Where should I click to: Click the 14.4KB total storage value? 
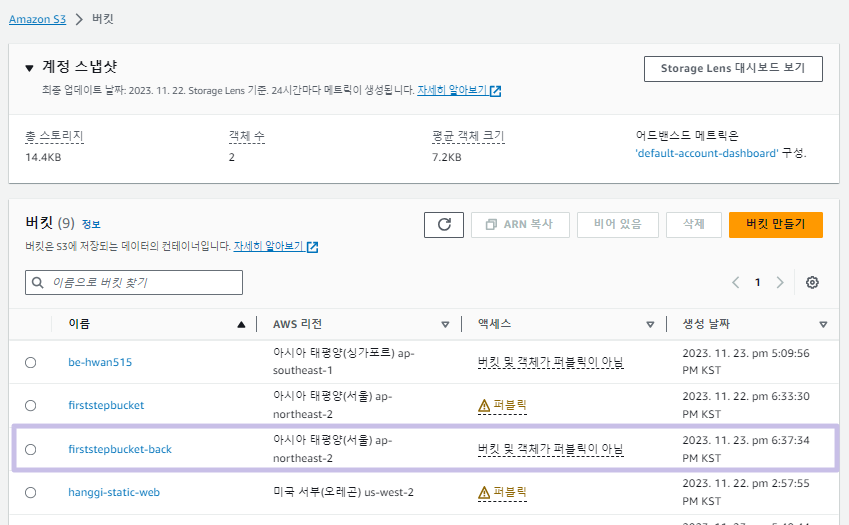43,158
